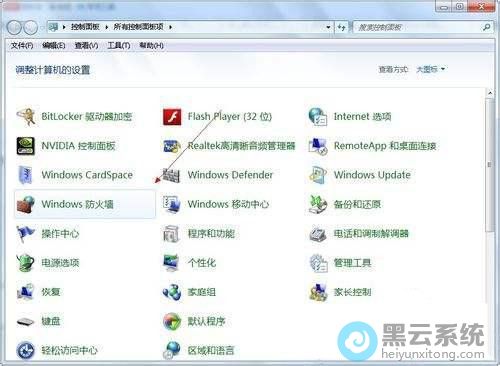The image size is (500, 366).
Task: Click the Forward navigation button
Action: coord(31,27)
